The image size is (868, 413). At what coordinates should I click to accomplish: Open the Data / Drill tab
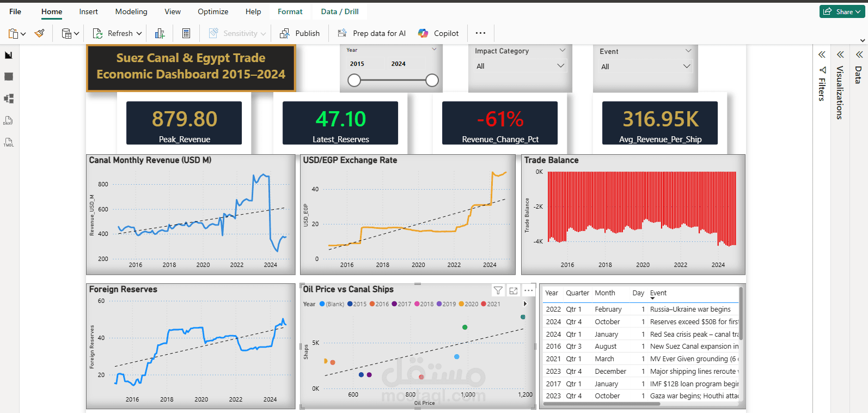click(x=340, y=11)
